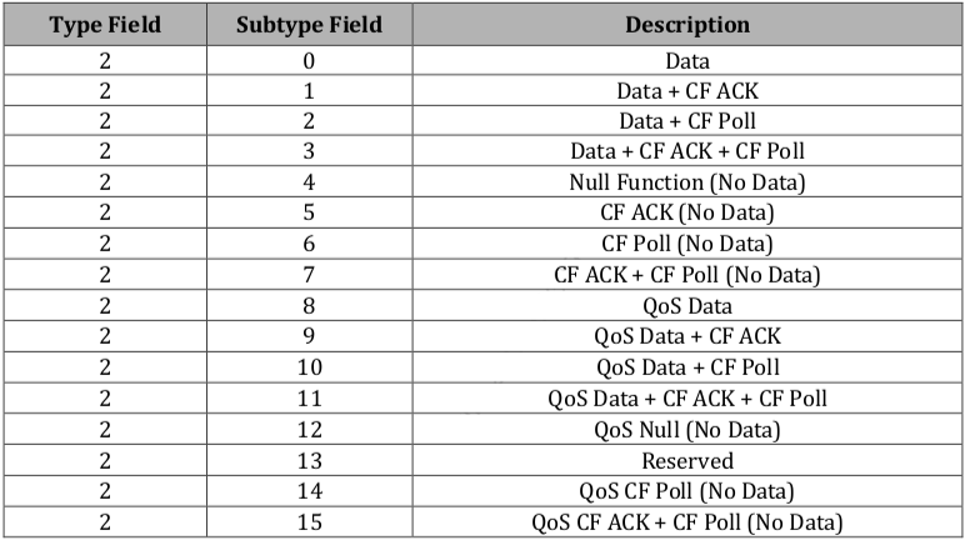Select 'Null Function (No Data)' cell
This screenshot has width=964, height=539.
tap(687, 183)
